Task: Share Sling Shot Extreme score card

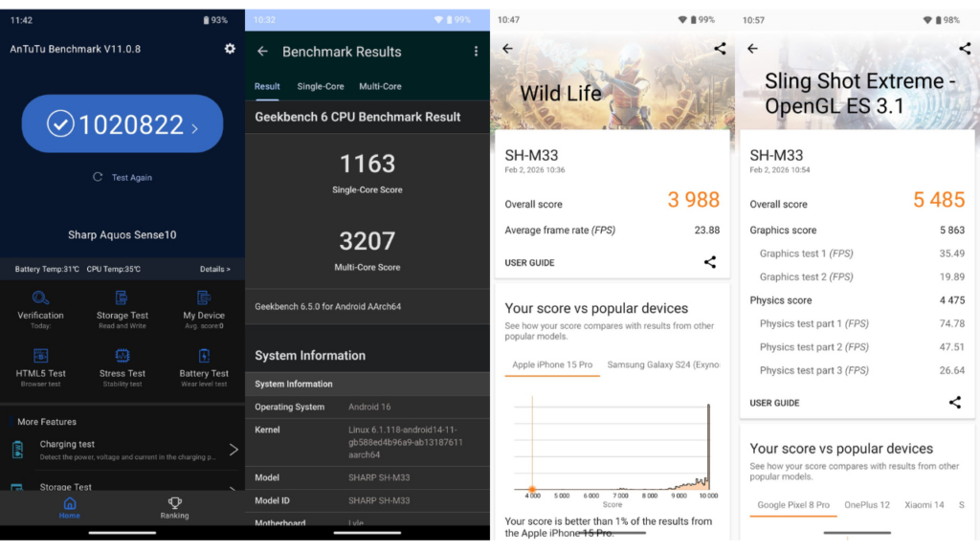Action: coord(954,403)
